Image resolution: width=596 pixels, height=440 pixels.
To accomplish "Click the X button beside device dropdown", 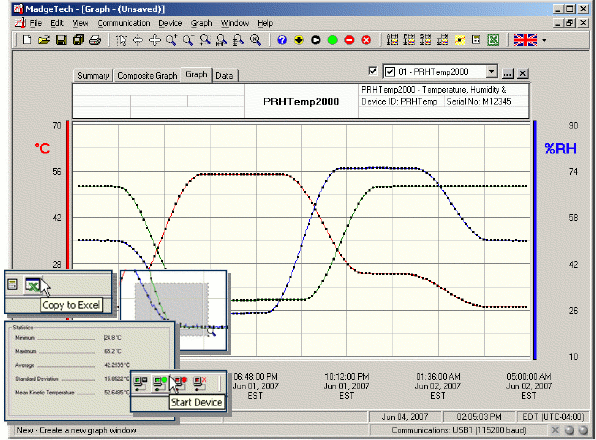I will coord(523,74).
